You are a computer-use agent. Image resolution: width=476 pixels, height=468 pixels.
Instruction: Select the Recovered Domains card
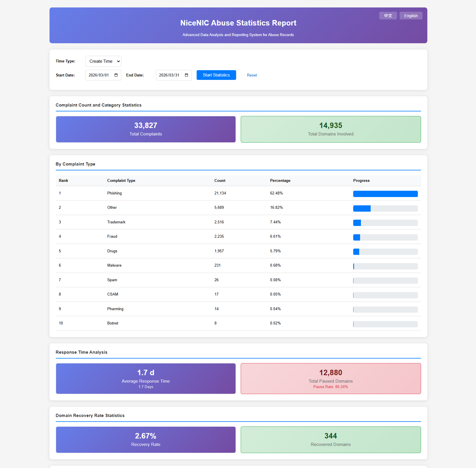[x=331, y=440]
